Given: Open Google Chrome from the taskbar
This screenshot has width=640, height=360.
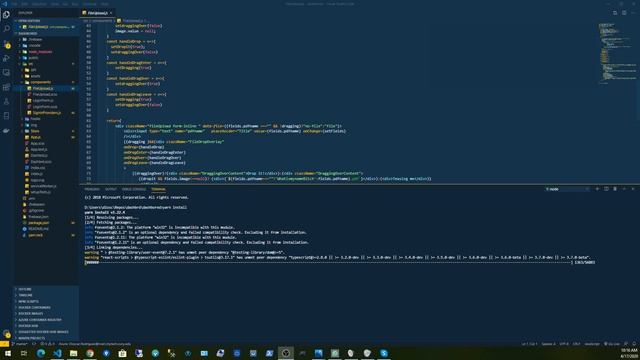Looking at the screenshot, I should coord(90,353).
